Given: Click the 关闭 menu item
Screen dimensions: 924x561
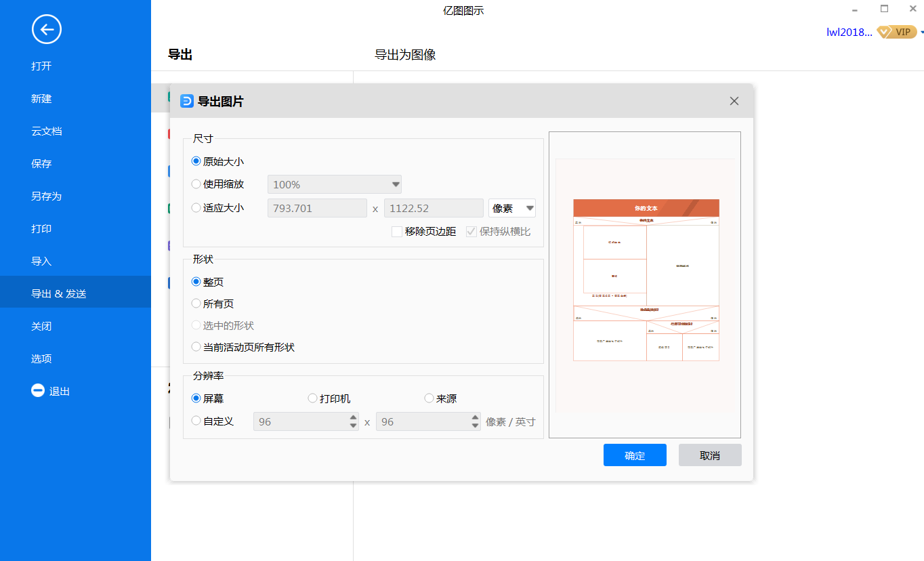Looking at the screenshot, I should [75, 327].
